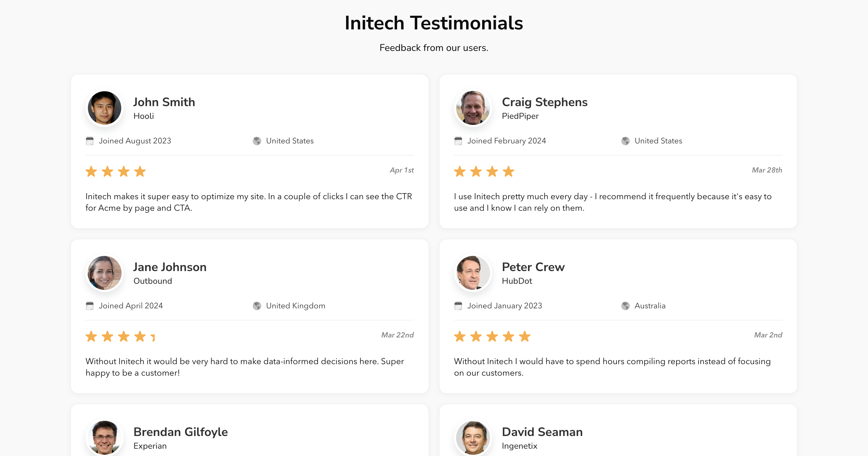The height and width of the screenshot is (456, 868).
Task: Click the first star in John Smith's rating
Action: pyautogui.click(x=91, y=172)
